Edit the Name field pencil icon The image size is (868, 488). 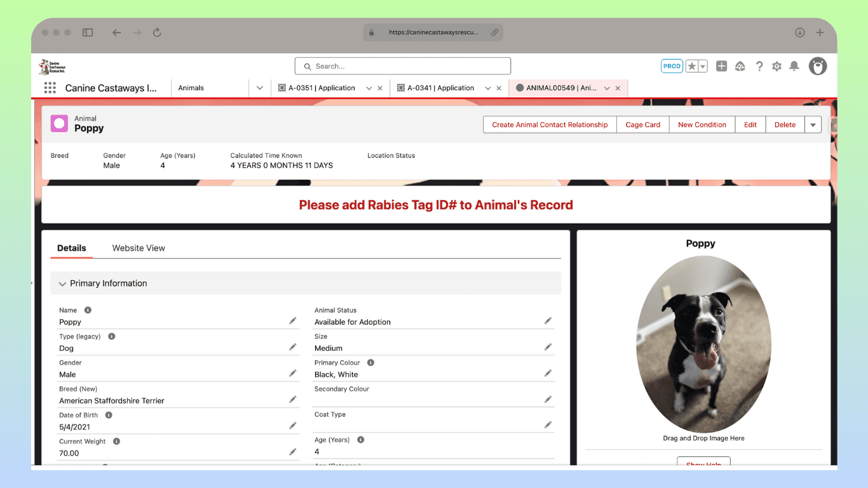(x=293, y=320)
